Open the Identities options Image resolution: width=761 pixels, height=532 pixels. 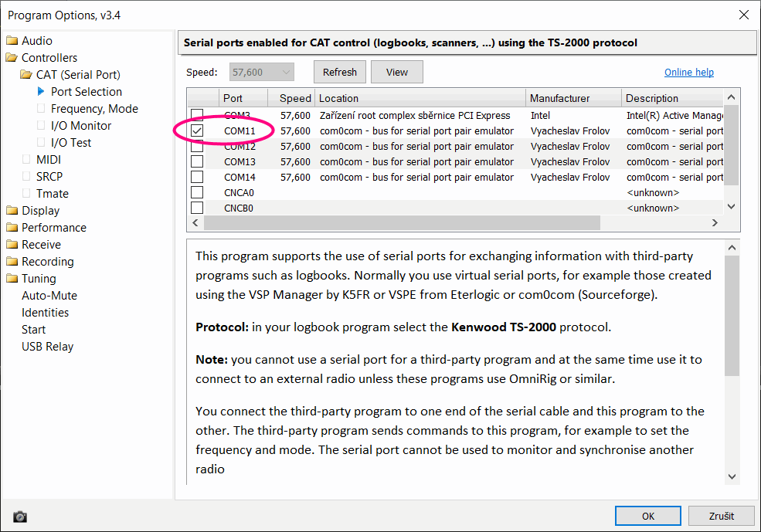pos(45,312)
